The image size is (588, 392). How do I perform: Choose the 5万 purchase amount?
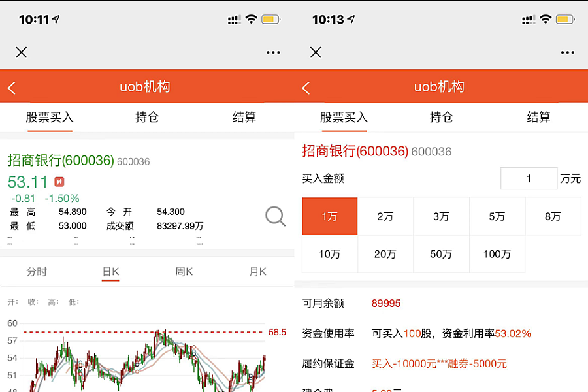coord(497,216)
